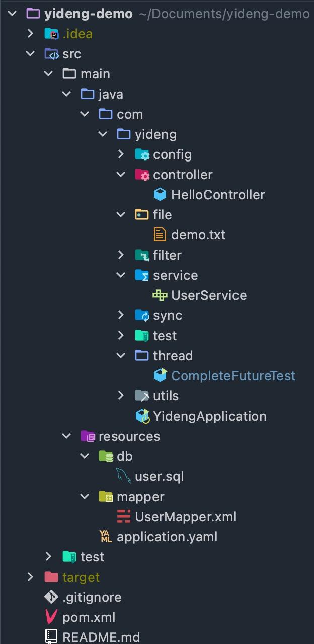This screenshot has height=644, width=314.
Task: Expand the target directory
Action: 30,577
